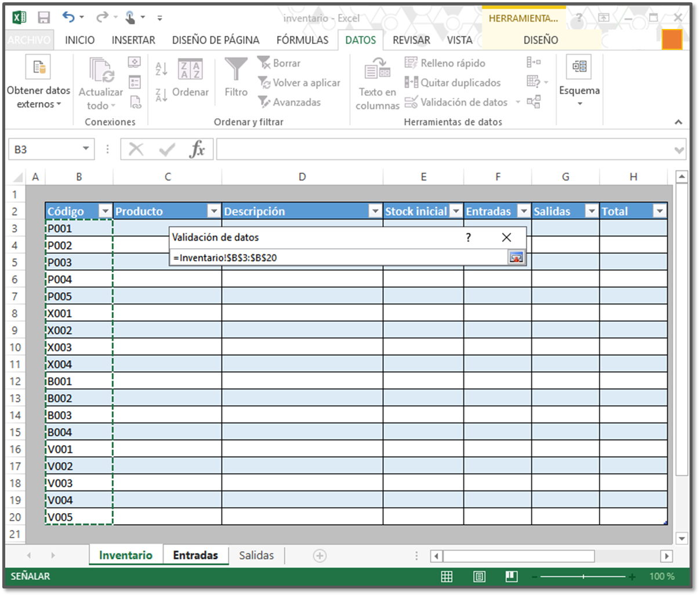
Task: Click the formula field in the Validación dialog
Action: pyautogui.click(x=319, y=257)
